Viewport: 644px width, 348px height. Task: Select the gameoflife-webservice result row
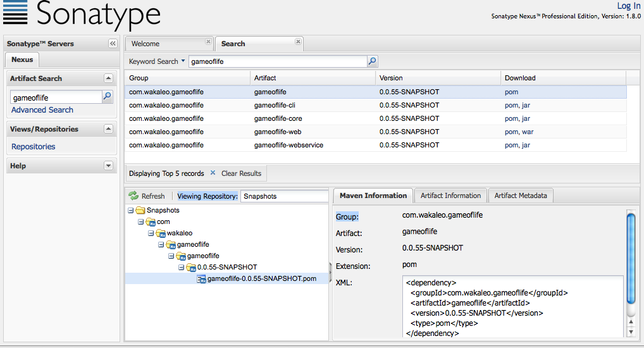(x=376, y=145)
